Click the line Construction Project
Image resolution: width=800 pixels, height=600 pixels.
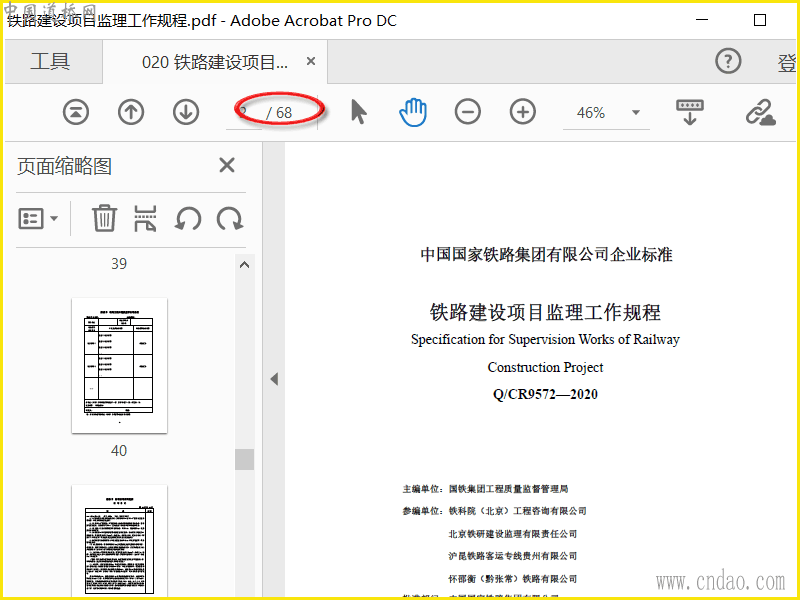point(545,367)
